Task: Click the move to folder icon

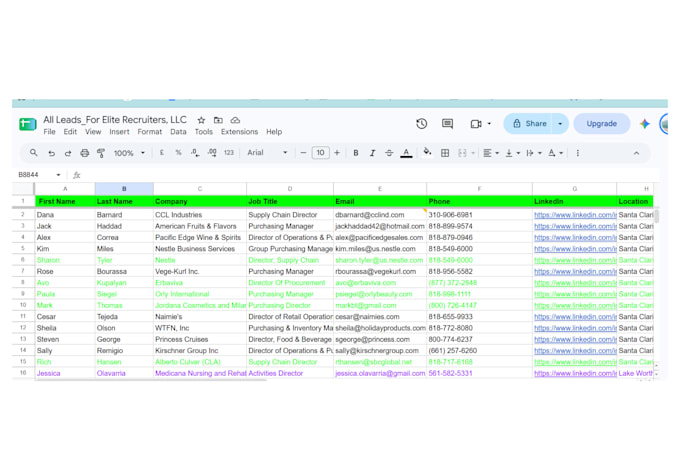Action: pyautogui.click(x=218, y=120)
